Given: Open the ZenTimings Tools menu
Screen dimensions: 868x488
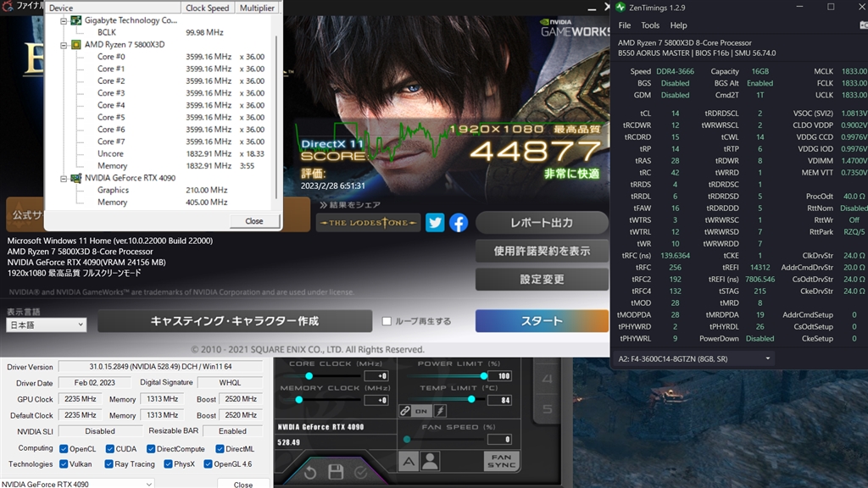Looking at the screenshot, I should pos(650,25).
